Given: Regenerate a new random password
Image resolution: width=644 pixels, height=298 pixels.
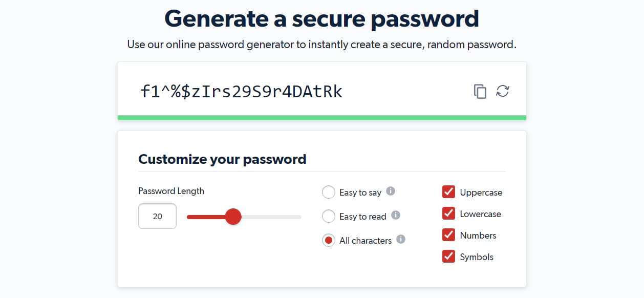Looking at the screenshot, I should tap(503, 91).
